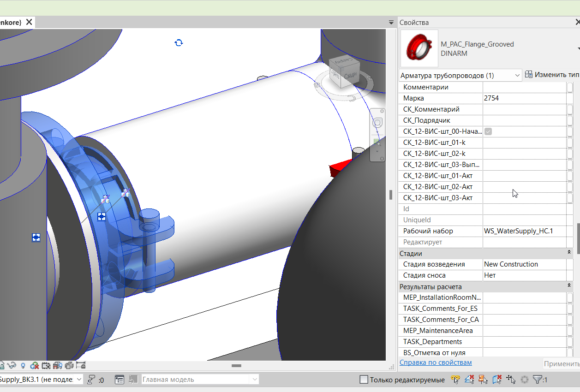Click Стадия возведения value New Construction
Screen dimensions: 580x392
524,264
